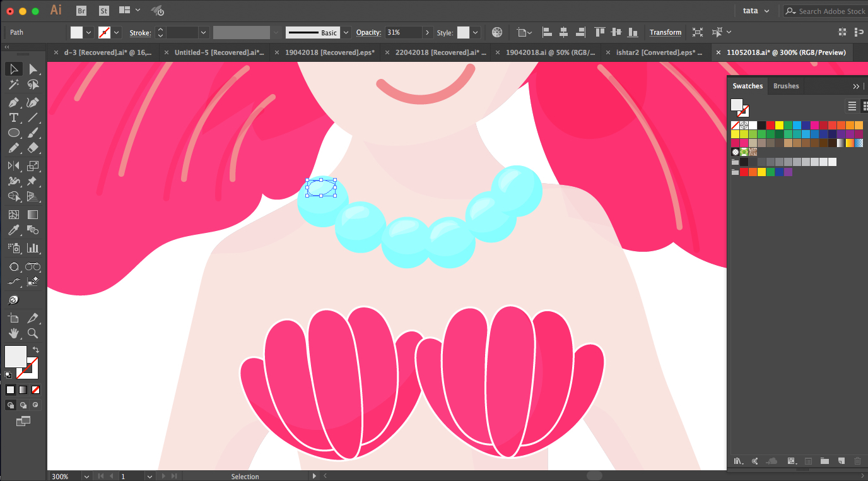This screenshot has width=868, height=481.
Task: Select the Lasso tool
Action: (33, 85)
